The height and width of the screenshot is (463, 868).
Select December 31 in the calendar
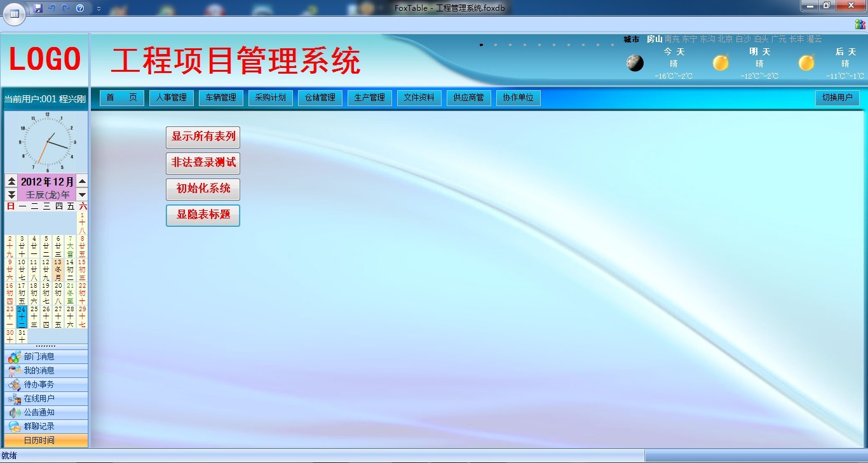[x=22, y=336]
